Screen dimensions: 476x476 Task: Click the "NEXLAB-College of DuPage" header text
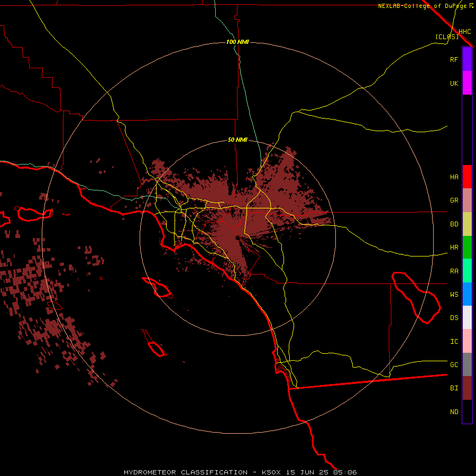click(x=422, y=6)
